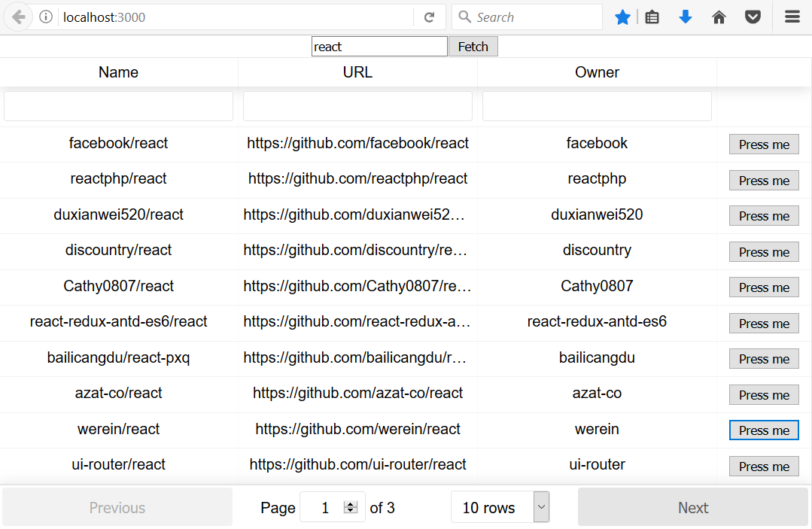The height and width of the screenshot is (529, 812).
Task: Click the facebook owner cell
Action: [597, 144]
